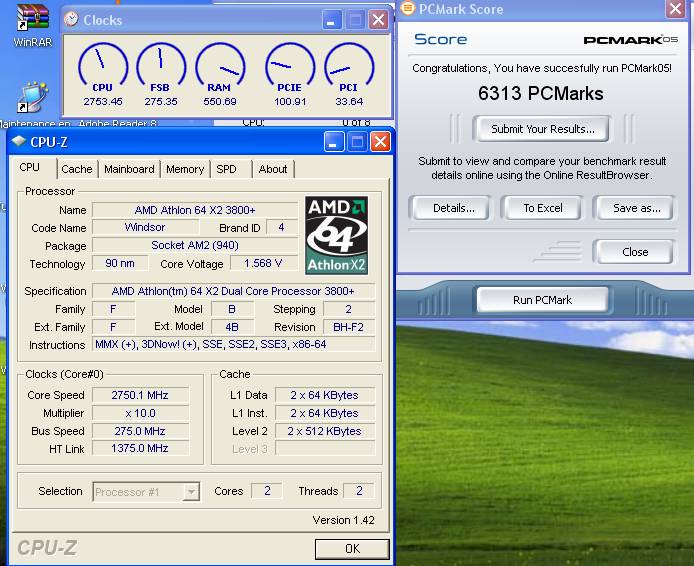Click the Threads value field

(359, 491)
